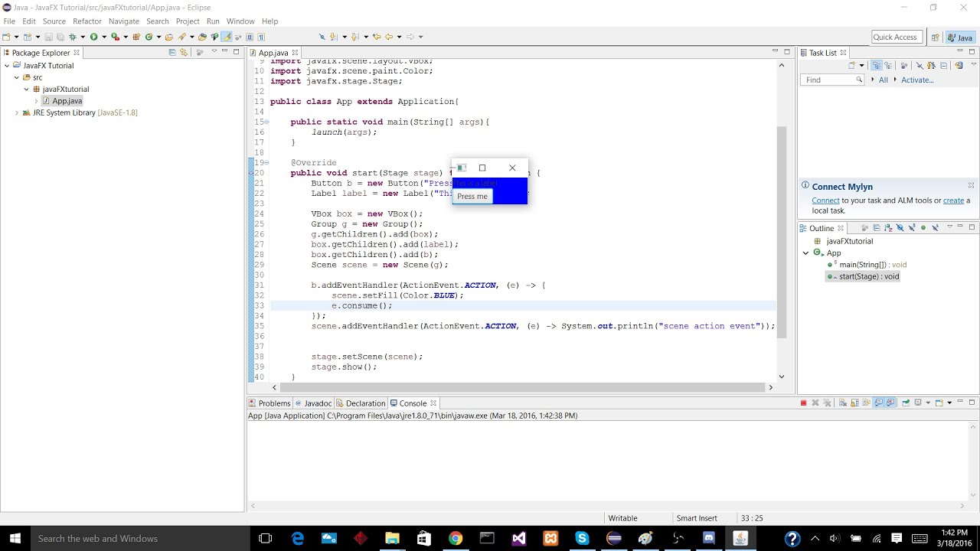Viewport: 980px width, 551px height.
Task: Click the create local task link
Action: click(x=953, y=201)
